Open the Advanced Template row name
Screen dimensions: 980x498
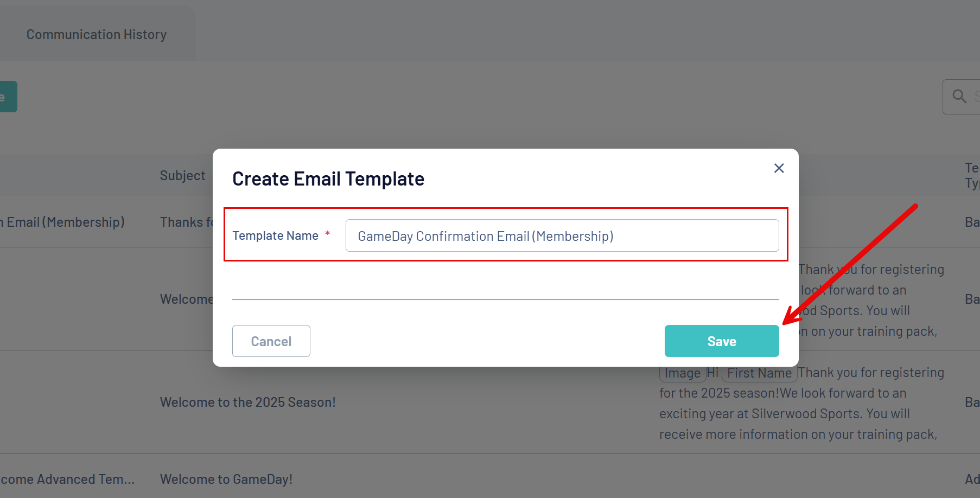pos(67,480)
